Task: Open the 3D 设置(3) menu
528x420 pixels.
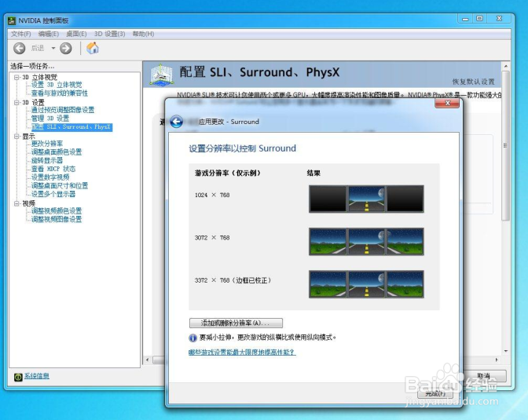Action: click(x=110, y=34)
